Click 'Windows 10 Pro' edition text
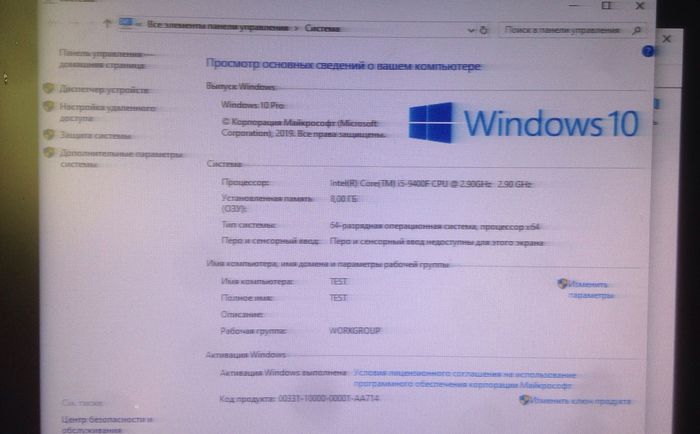Screen dimensions: 700x434 [253, 105]
